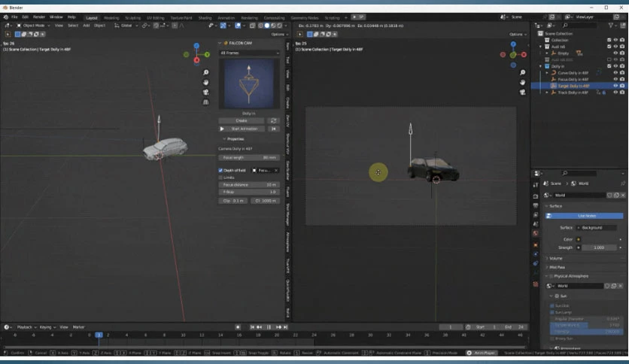Enable the Depth of Field checkbox
The width and height of the screenshot is (629, 364).
pos(220,171)
